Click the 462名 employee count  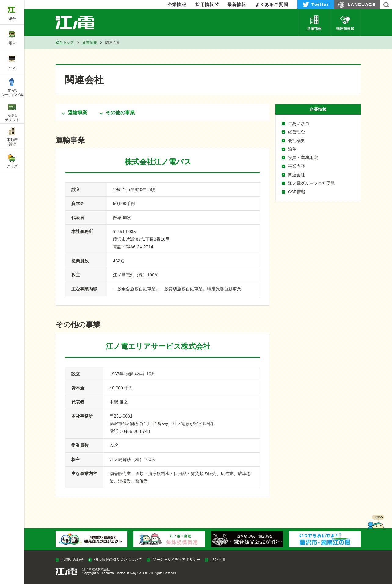[x=118, y=261]
